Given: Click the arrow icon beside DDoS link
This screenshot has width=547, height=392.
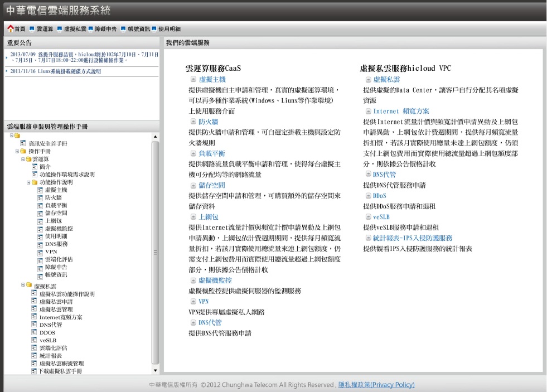Looking at the screenshot, I should [368, 196].
